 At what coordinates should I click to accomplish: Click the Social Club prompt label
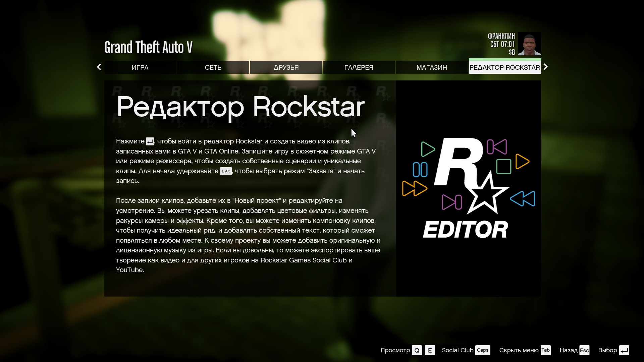458,350
